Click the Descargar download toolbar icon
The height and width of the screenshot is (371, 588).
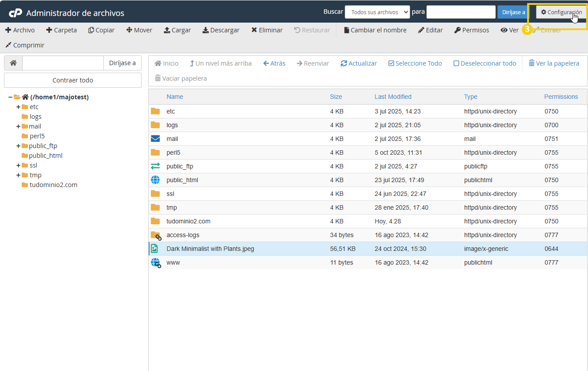coord(205,30)
